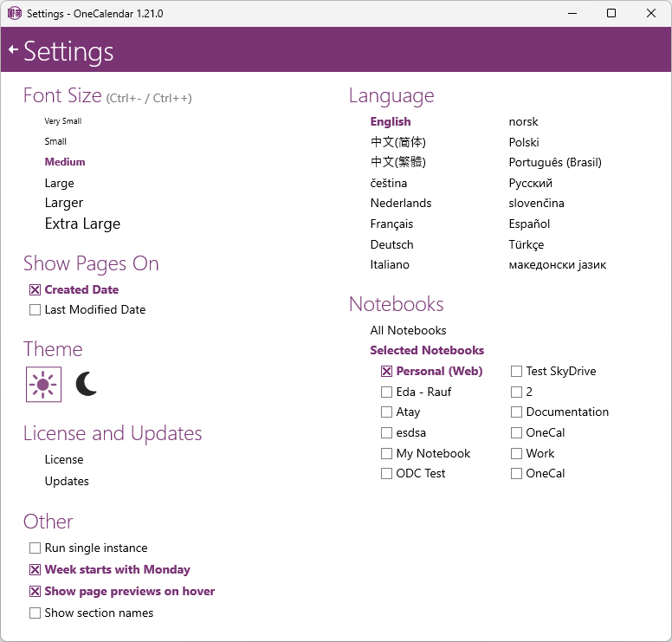Go back using the arrow beside Settings
This screenshot has height=642, width=672.
pos(13,49)
